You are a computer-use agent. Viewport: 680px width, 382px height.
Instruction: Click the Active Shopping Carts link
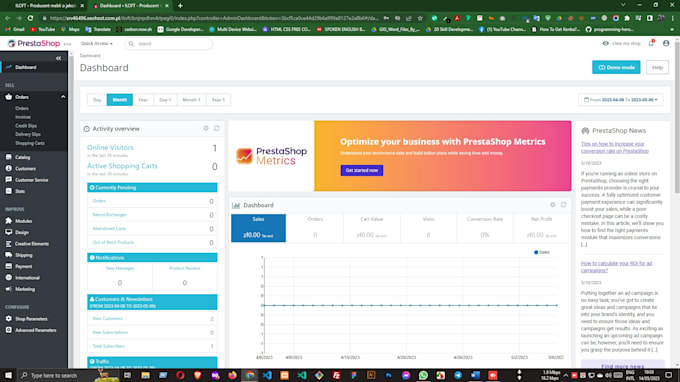[122, 166]
